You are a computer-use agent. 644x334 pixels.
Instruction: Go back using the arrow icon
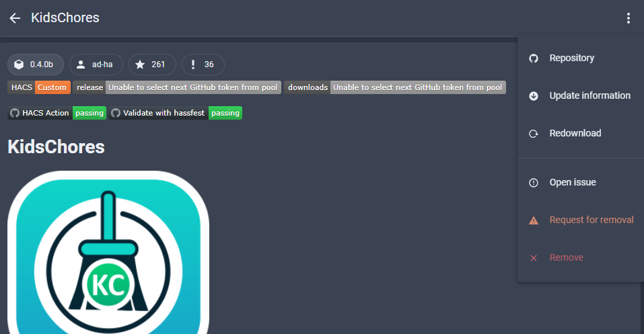click(15, 18)
